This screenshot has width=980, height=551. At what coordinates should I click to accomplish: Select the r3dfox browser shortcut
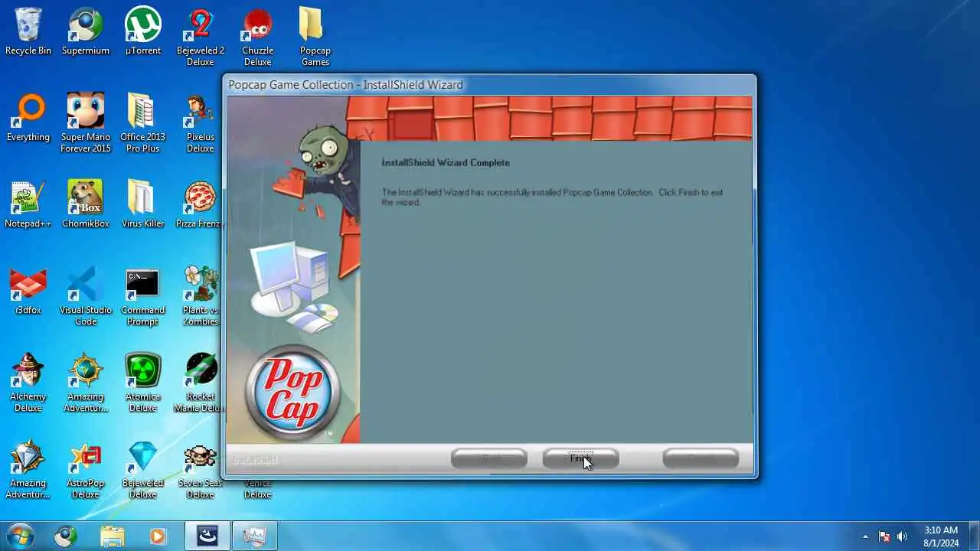pos(28,292)
